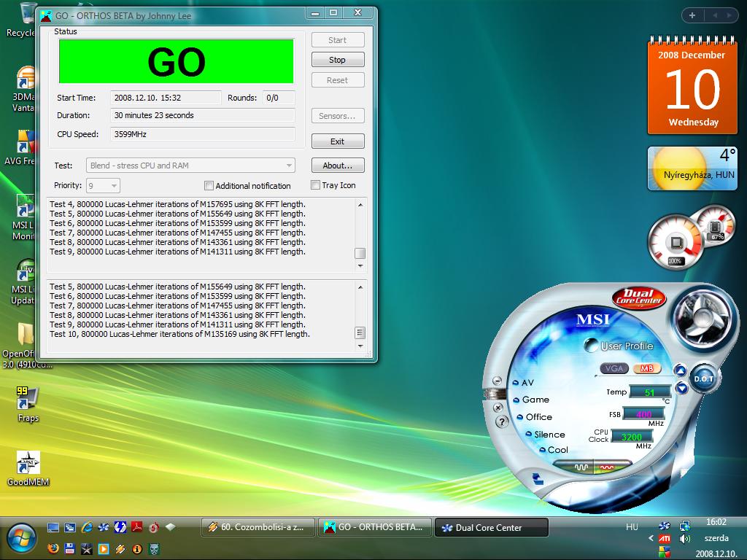Click the plus button on the sidebar header
This screenshot has height=560, width=747.
[x=692, y=16]
